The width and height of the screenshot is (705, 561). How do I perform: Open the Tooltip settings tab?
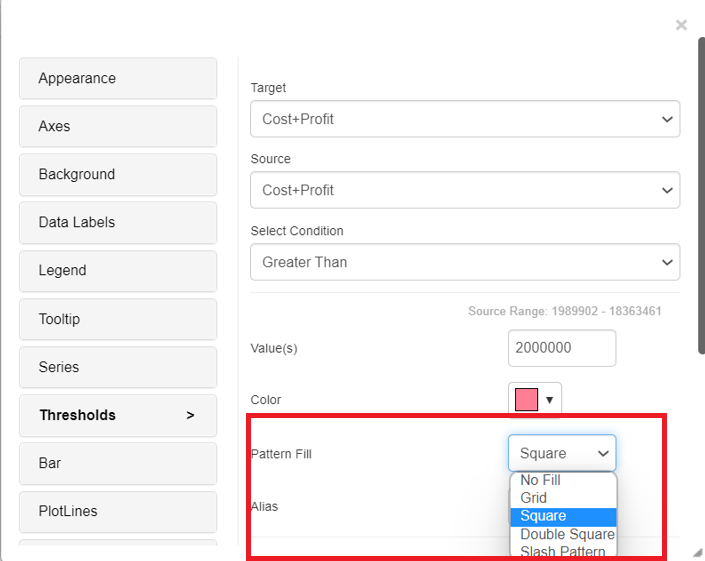[x=118, y=319]
